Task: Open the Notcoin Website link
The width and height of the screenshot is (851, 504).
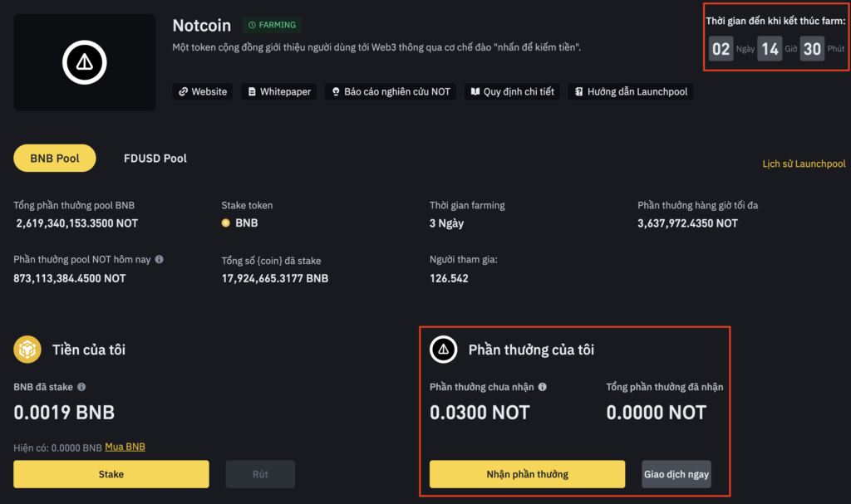Action: (x=203, y=91)
